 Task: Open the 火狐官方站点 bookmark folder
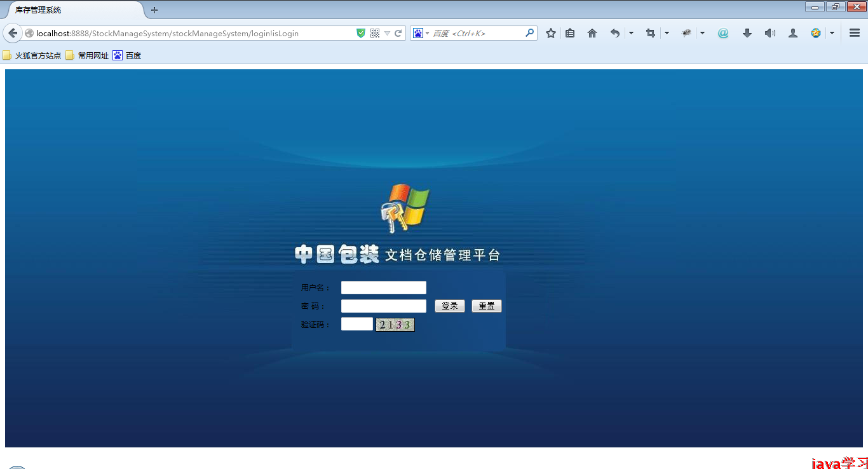click(32, 56)
